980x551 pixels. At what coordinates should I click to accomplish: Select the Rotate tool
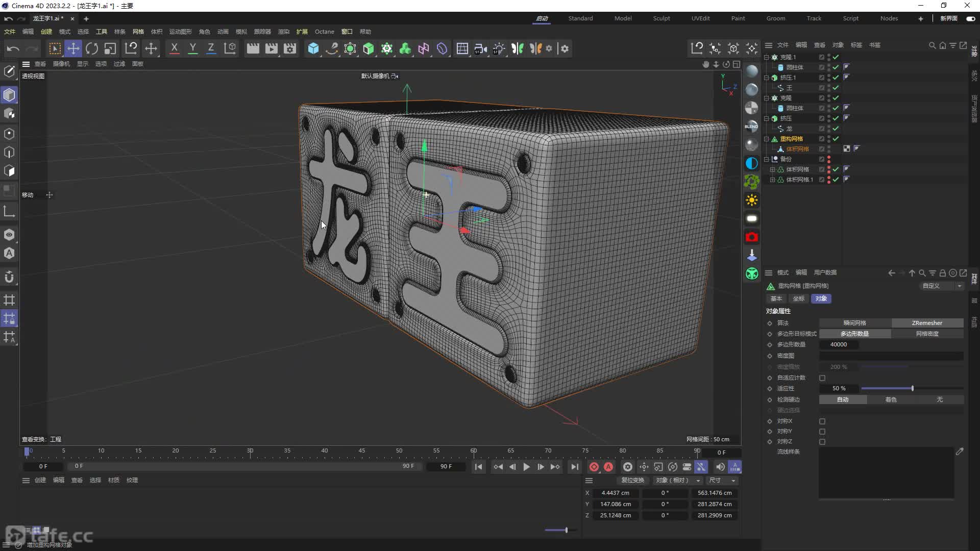[x=92, y=48]
